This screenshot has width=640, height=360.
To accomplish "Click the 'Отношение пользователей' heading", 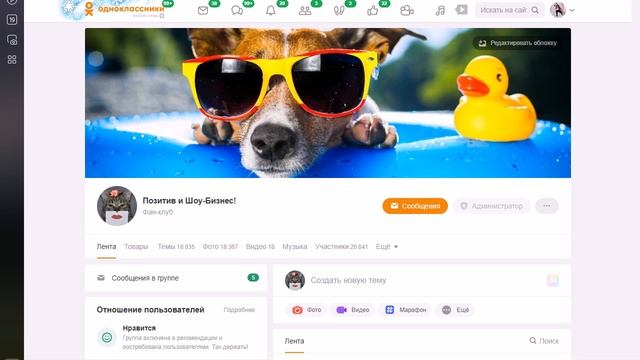I will [150, 310].
